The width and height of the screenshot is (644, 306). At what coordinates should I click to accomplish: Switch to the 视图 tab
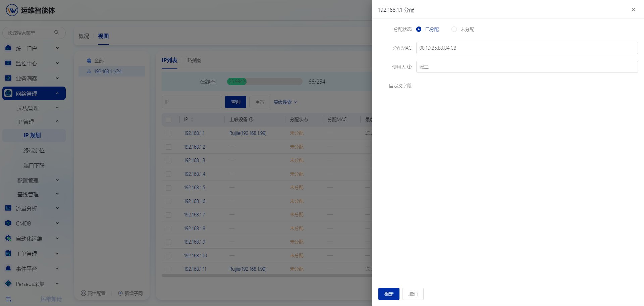click(x=103, y=36)
